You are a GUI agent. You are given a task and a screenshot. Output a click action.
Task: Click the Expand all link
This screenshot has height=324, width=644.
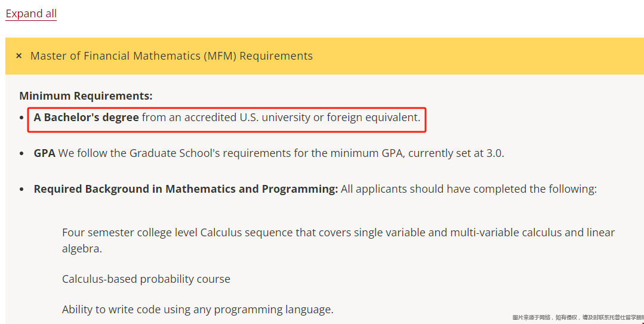(31, 14)
